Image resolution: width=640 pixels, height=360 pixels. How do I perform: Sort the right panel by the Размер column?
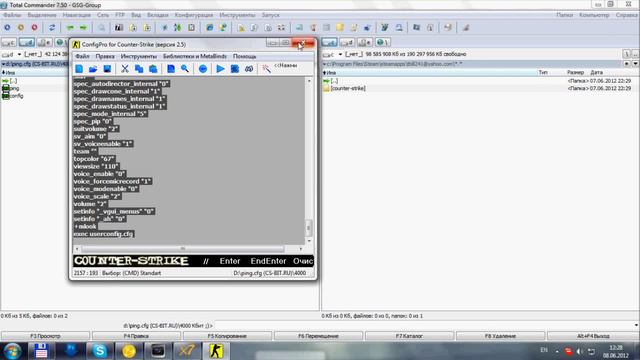click(x=575, y=73)
